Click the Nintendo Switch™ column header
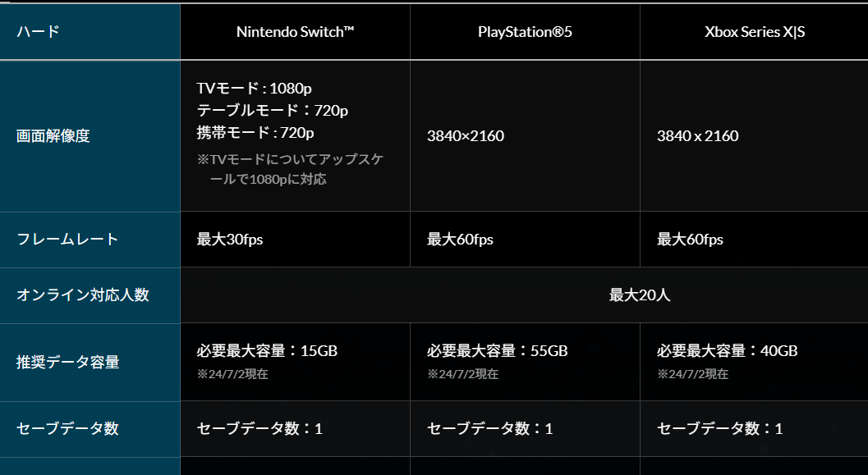The height and width of the screenshot is (475, 868). click(x=295, y=32)
